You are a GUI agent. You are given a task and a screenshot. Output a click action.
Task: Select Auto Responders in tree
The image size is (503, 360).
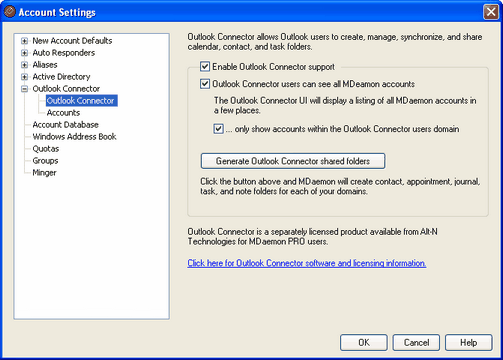(64, 53)
